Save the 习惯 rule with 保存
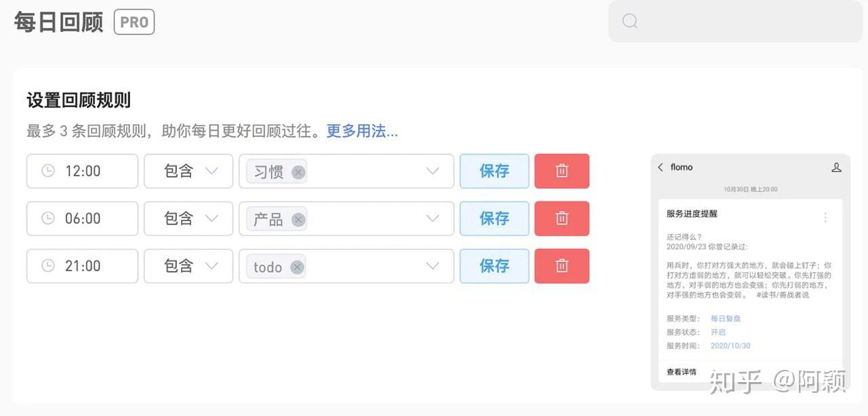 pyautogui.click(x=494, y=171)
